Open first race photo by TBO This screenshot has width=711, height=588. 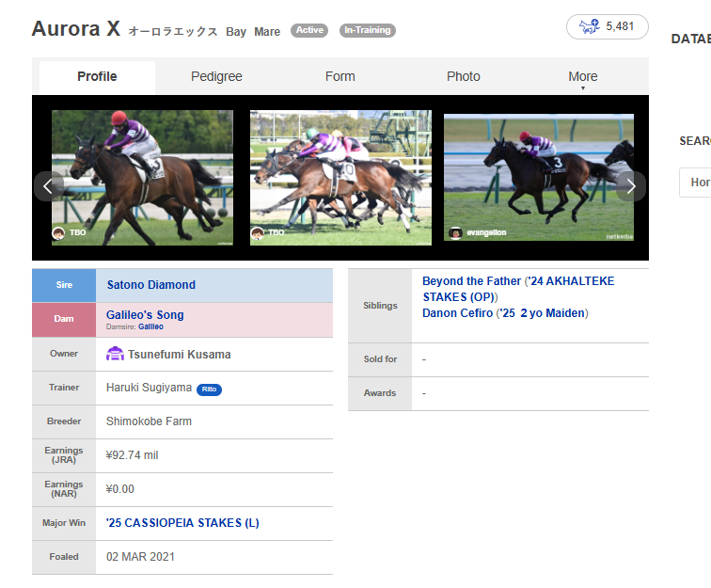click(142, 178)
